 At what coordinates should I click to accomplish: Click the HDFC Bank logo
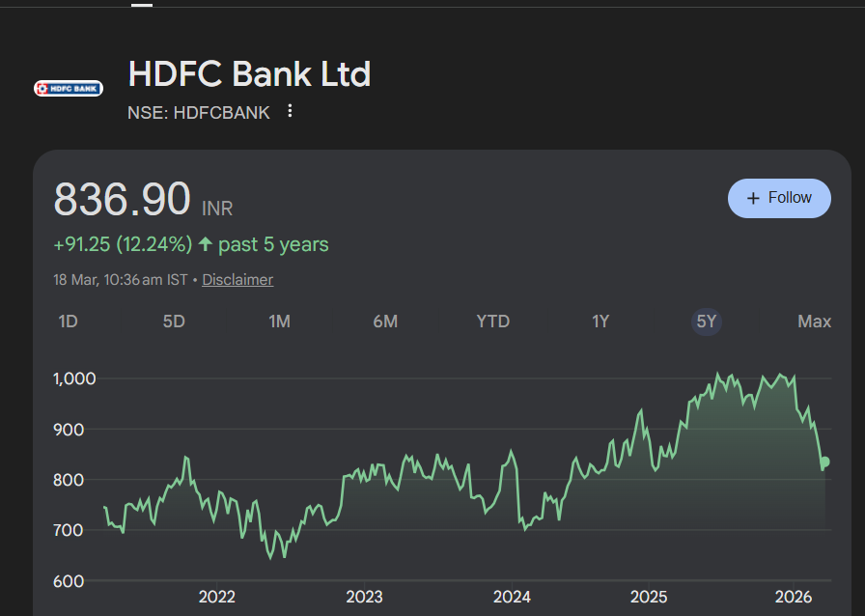[69, 88]
